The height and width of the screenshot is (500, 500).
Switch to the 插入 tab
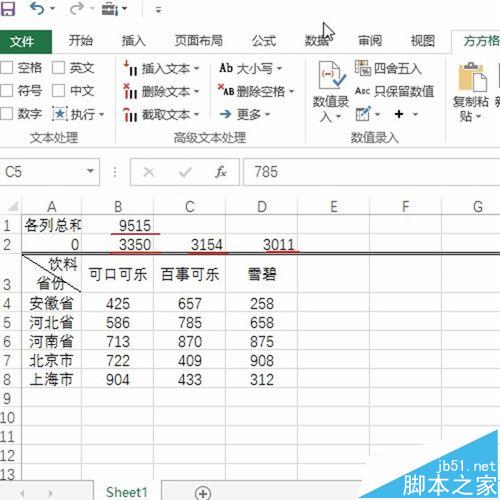pyautogui.click(x=133, y=41)
